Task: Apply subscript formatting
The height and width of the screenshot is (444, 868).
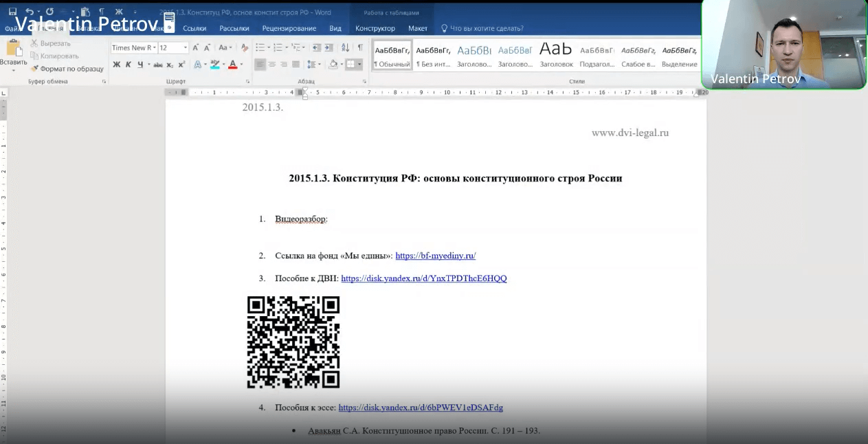Action: (171, 65)
